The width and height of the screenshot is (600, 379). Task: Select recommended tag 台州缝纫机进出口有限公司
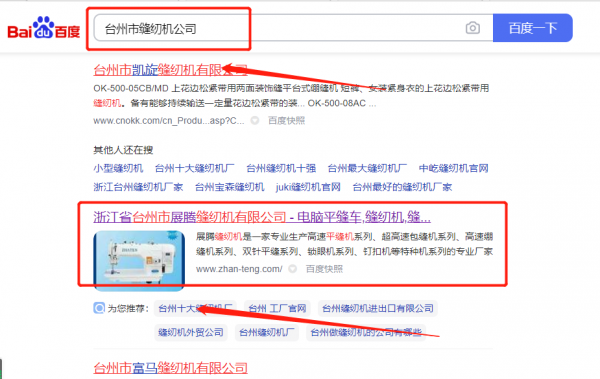coord(378,308)
